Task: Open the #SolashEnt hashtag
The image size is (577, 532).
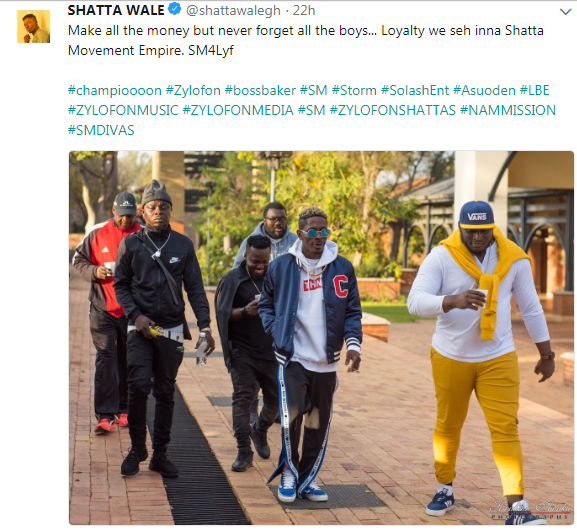Action: tap(415, 90)
